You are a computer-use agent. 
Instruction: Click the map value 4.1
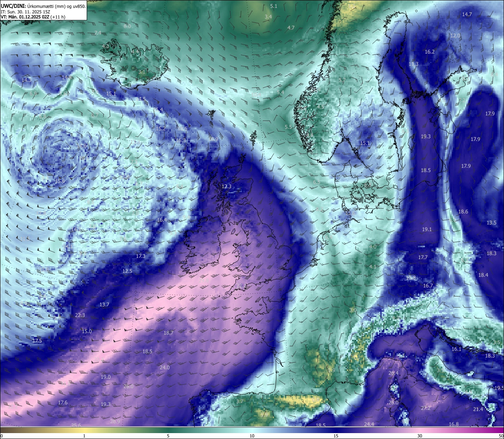tap(373, 267)
